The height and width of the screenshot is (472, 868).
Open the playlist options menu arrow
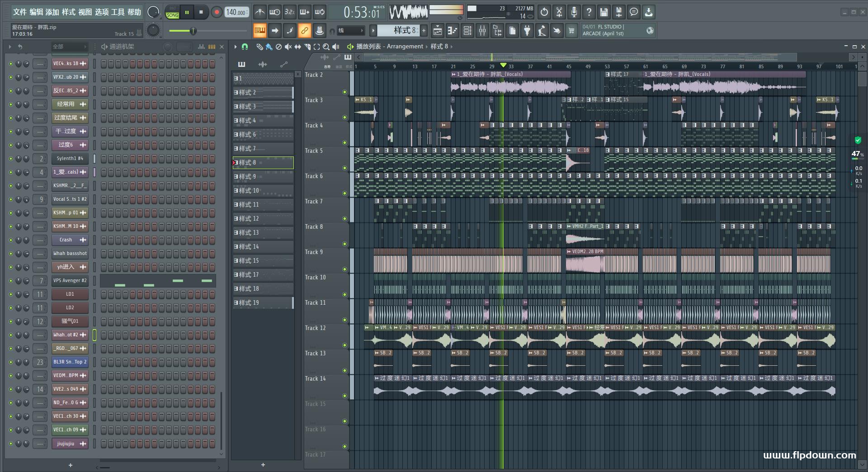pos(235,47)
